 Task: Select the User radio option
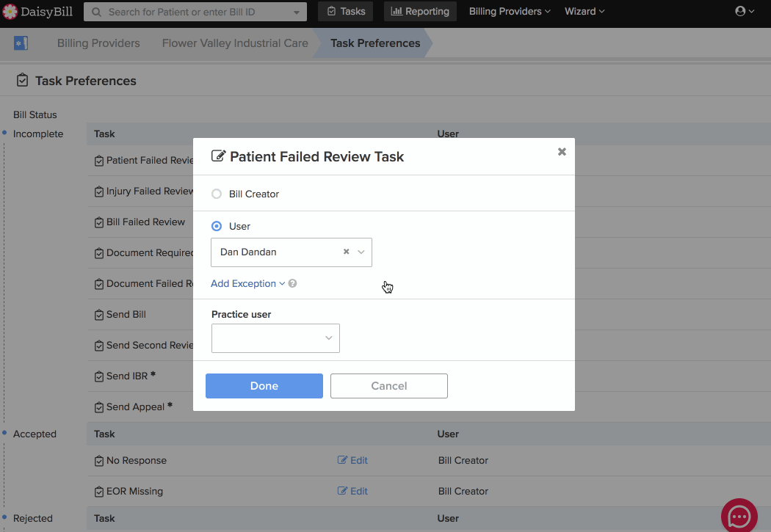coord(217,227)
